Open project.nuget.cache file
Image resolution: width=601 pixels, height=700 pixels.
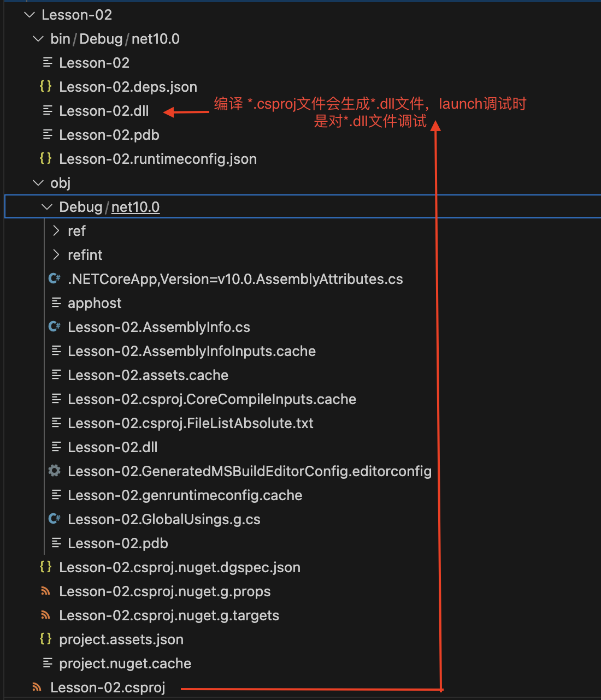125,663
